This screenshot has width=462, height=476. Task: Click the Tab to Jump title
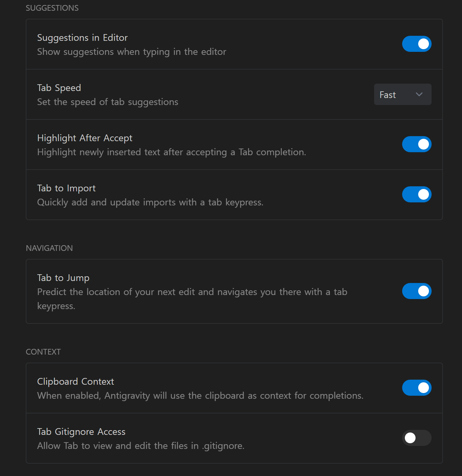pyautogui.click(x=63, y=278)
